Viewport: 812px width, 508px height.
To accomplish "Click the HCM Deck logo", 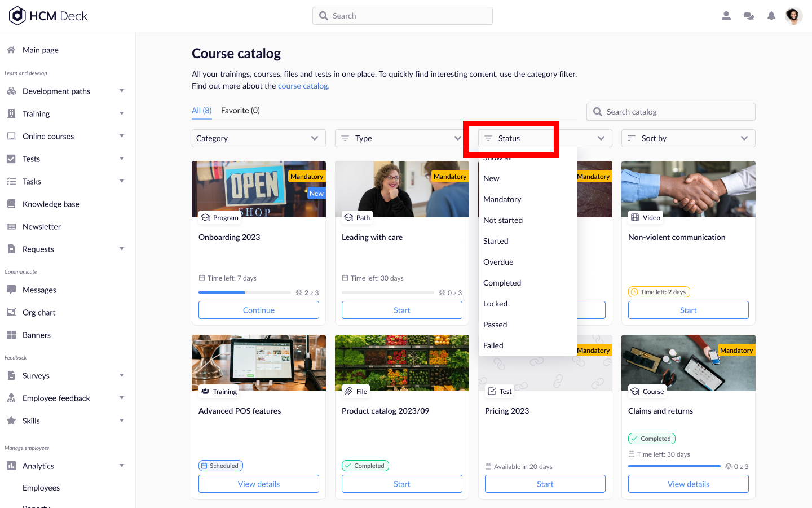I will click(x=48, y=16).
